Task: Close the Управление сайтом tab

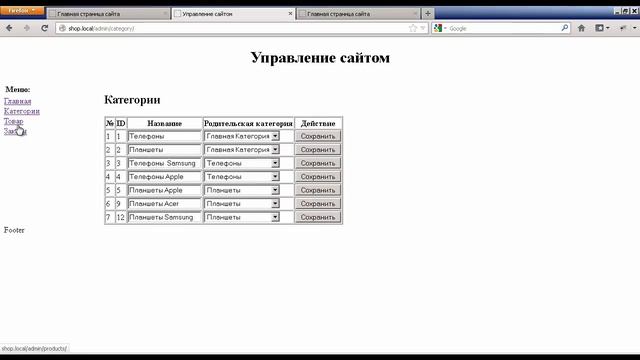Action: coord(290,13)
